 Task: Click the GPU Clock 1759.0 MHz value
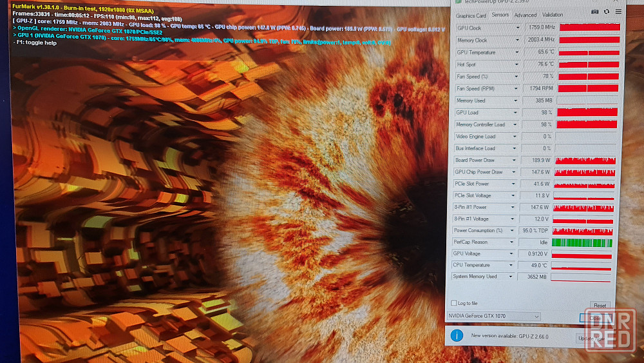pyautogui.click(x=540, y=27)
